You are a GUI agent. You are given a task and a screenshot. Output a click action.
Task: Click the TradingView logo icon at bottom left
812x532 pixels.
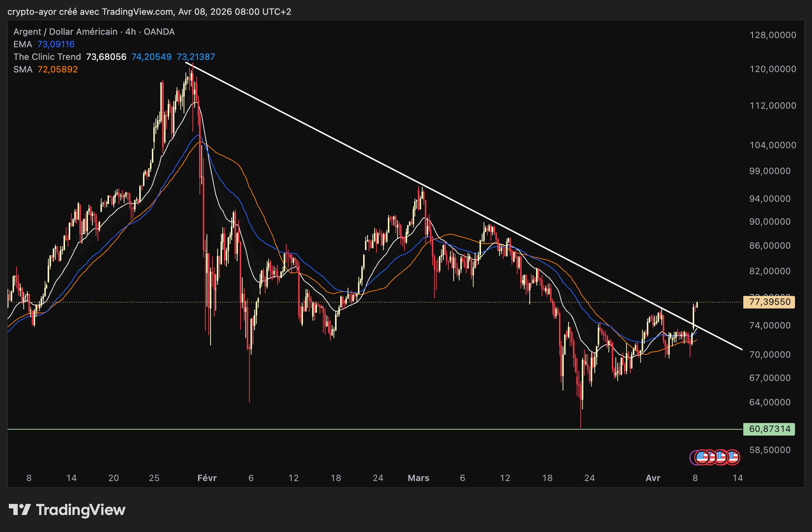[19, 510]
